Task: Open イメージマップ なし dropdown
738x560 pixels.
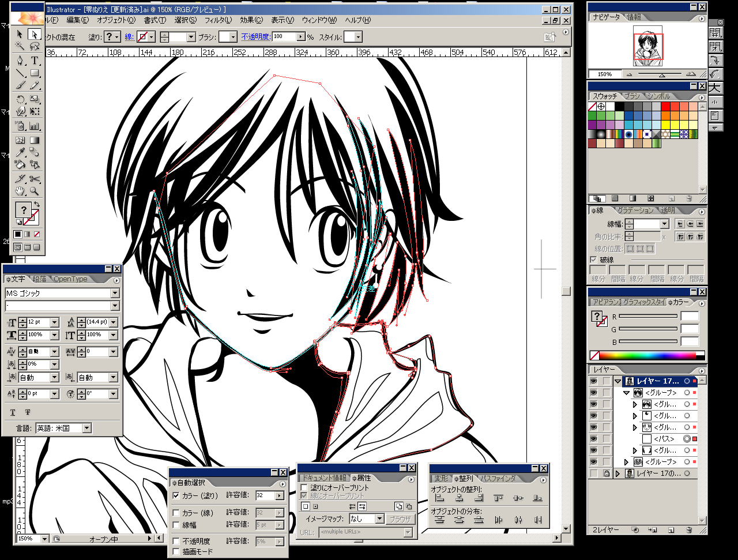Action: [x=379, y=518]
